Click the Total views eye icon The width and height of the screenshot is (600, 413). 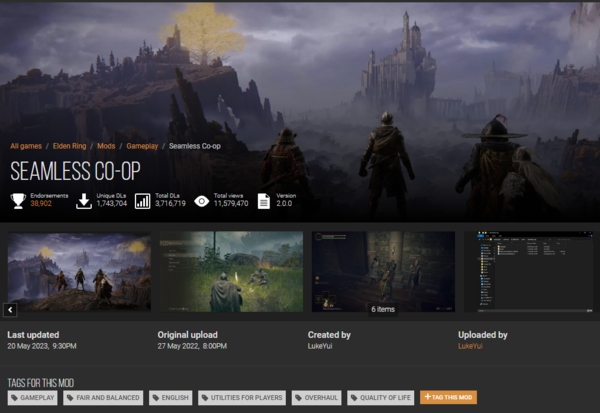coord(201,200)
